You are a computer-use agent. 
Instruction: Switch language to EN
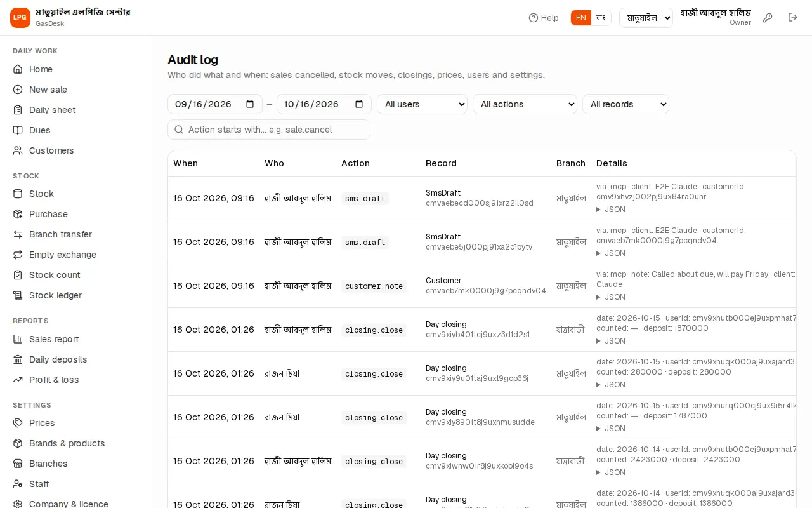tap(581, 18)
